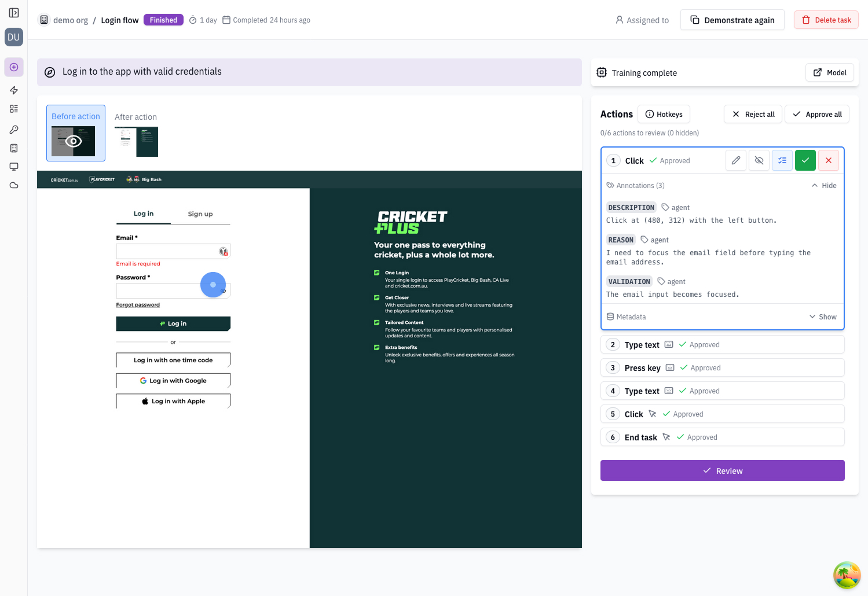This screenshot has height=596, width=868.
Task: Click Forgot password link in screenshot
Action: click(138, 305)
